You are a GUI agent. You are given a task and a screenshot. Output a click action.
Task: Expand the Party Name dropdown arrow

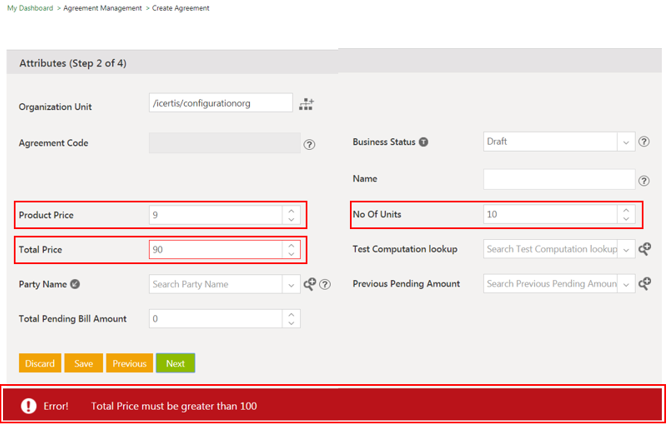click(x=290, y=284)
